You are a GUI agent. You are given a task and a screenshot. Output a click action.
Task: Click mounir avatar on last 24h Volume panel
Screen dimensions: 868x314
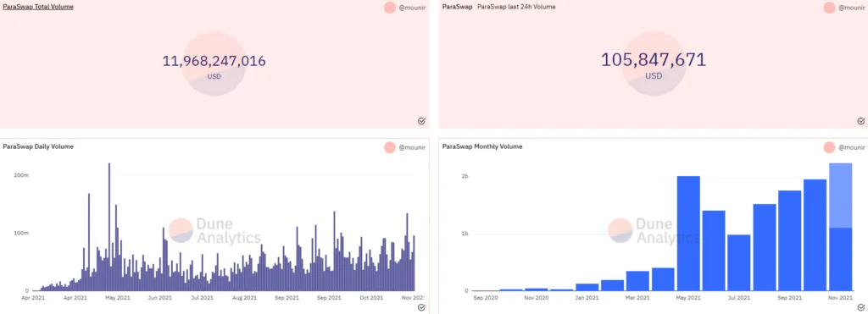click(x=829, y=8)
